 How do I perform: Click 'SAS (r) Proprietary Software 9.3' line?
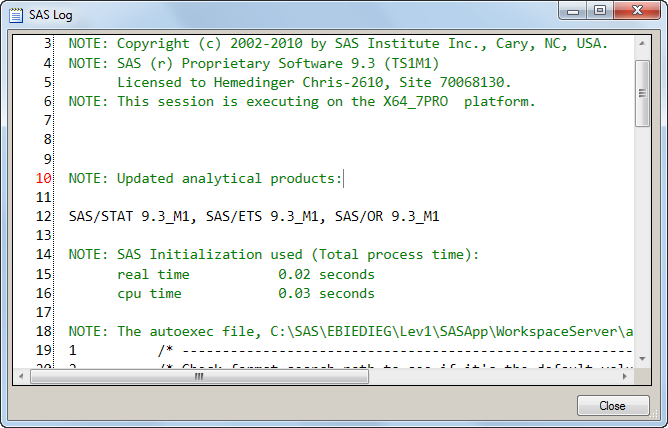[253, 63]
